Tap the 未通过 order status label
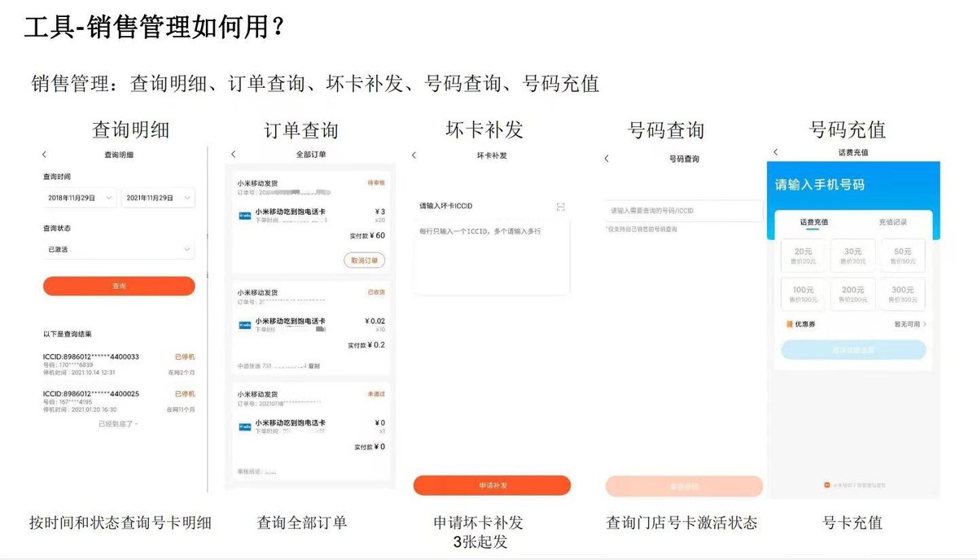Image resolution: width=977 pixels, height=560 pixels. point(376,394)
